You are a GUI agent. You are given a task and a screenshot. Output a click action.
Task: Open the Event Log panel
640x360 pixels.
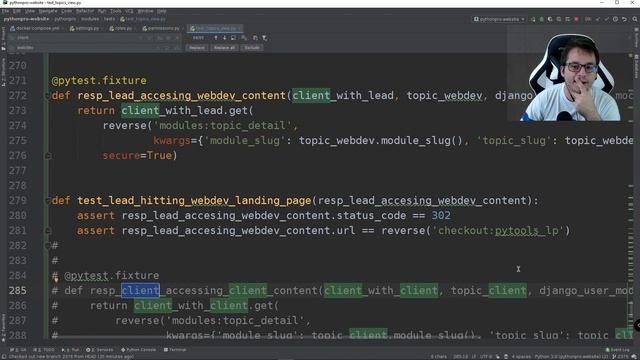point(618,350)
